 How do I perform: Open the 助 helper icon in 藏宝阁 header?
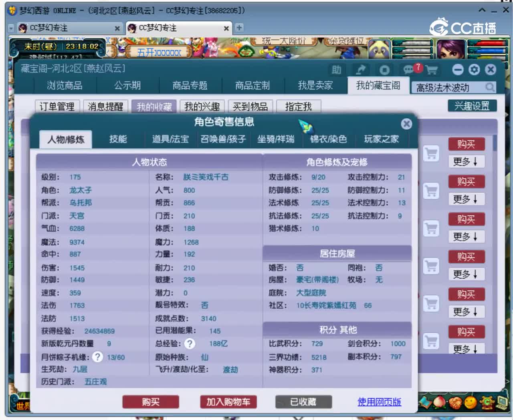point(337,70)
